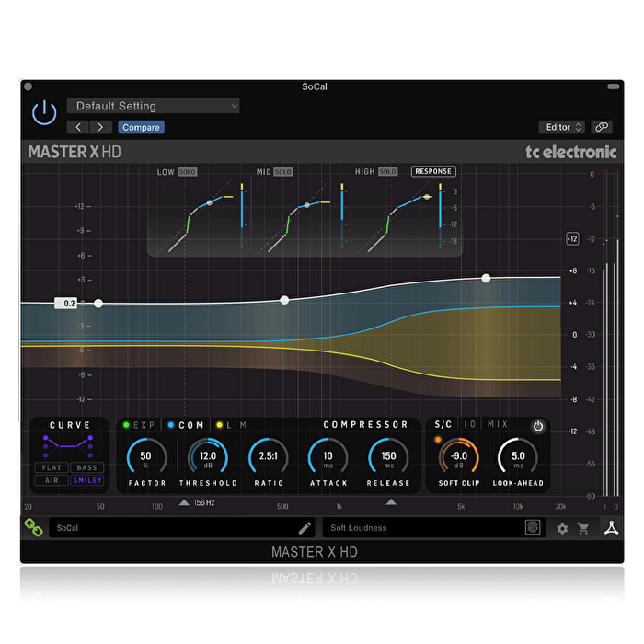The height and width of the screenshot is (644, 644).
Task: Go to previous preset arrow
Action: (x=78, y=127)
